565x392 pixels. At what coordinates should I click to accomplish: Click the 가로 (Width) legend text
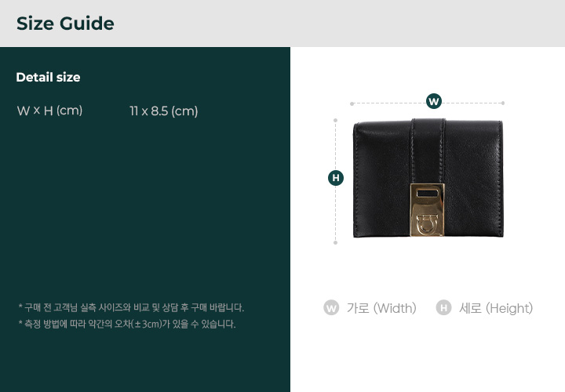381,308
